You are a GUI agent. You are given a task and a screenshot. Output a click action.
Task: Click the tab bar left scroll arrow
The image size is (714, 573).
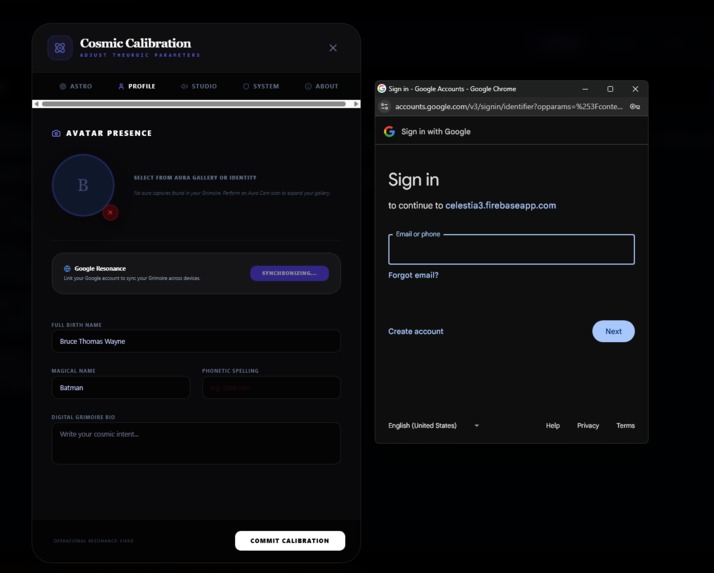(x=36, y=104)
